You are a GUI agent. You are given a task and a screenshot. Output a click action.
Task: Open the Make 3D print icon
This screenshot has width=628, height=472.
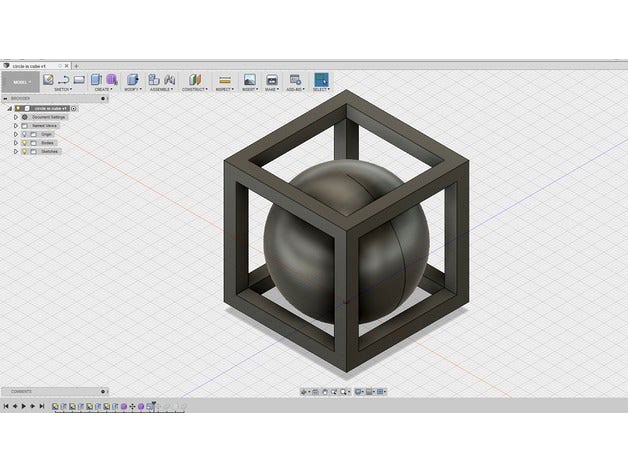[271, 79]
